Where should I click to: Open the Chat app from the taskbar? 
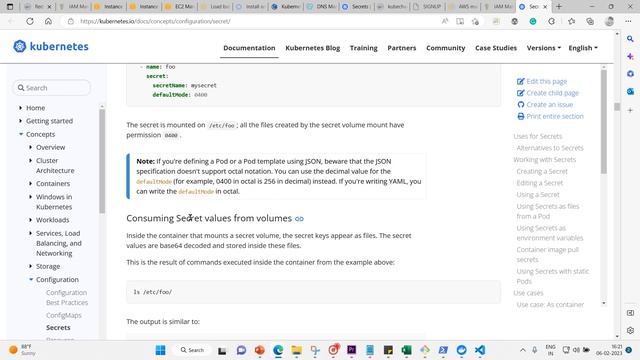[241, 350]
